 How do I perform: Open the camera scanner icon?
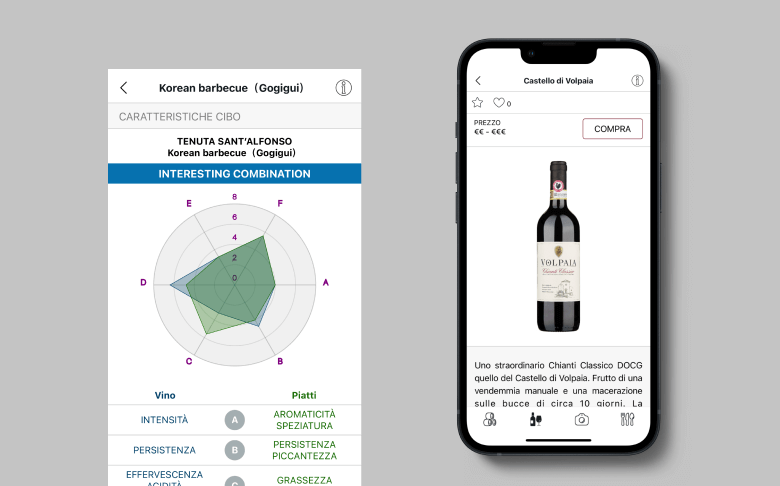click(x=582, y=420)
